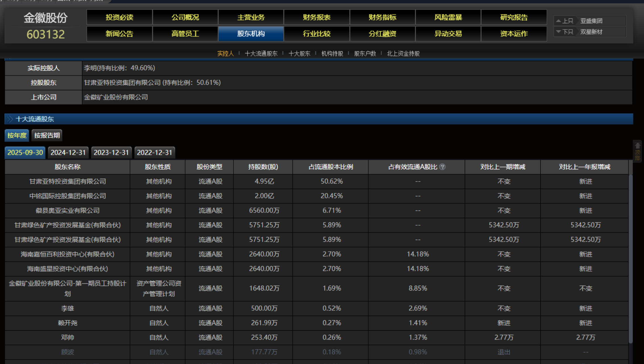Toggle to 按年度 view
The height and width of the screenshot is (364, 644).
[17, 135]
